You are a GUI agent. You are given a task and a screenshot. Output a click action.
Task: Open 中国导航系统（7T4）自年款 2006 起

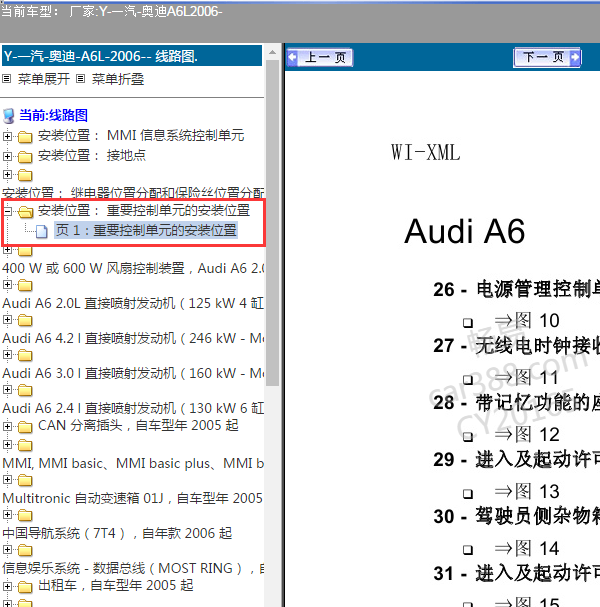click(117, 533)
